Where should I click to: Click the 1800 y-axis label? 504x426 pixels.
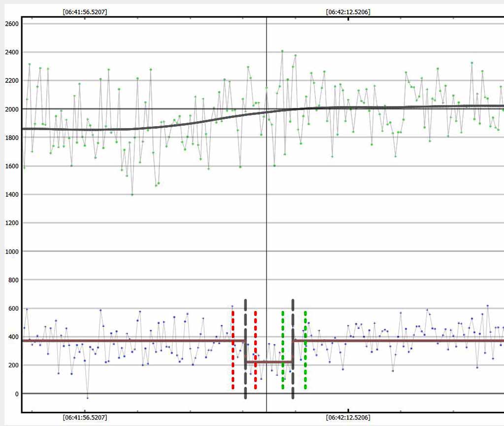click(12, 138)
